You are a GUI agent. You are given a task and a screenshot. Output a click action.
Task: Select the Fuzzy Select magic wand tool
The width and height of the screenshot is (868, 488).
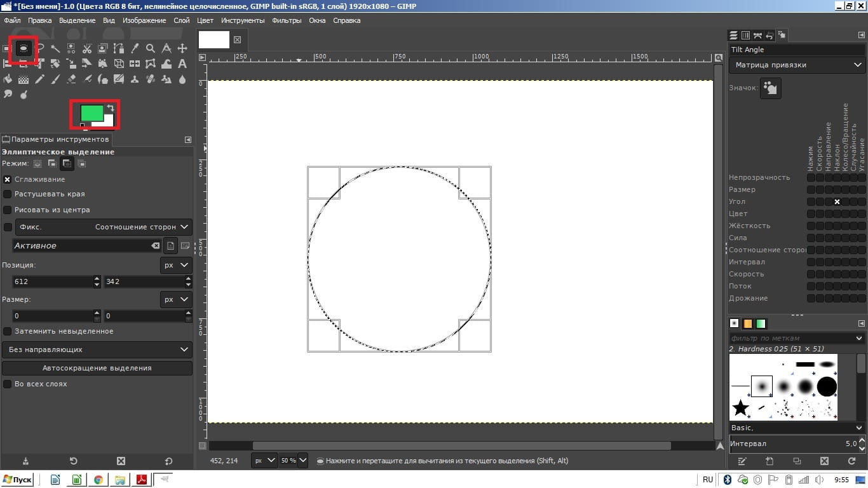coord(55,48)
